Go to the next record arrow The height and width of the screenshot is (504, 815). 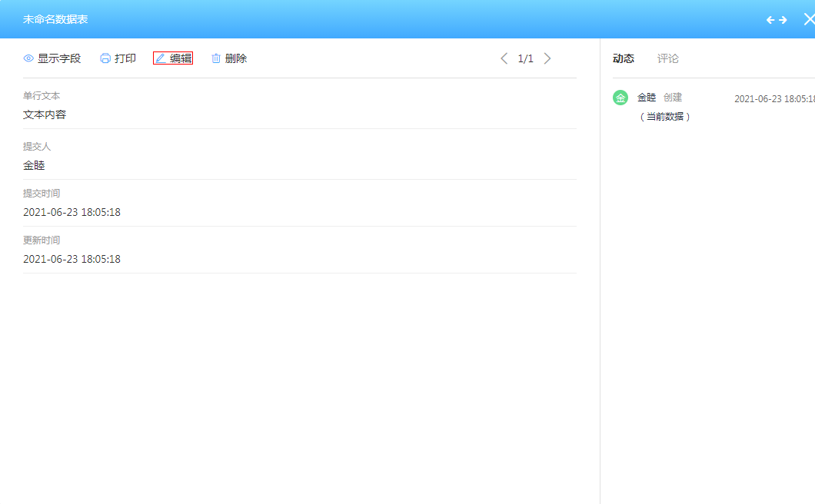click(547, 58)
